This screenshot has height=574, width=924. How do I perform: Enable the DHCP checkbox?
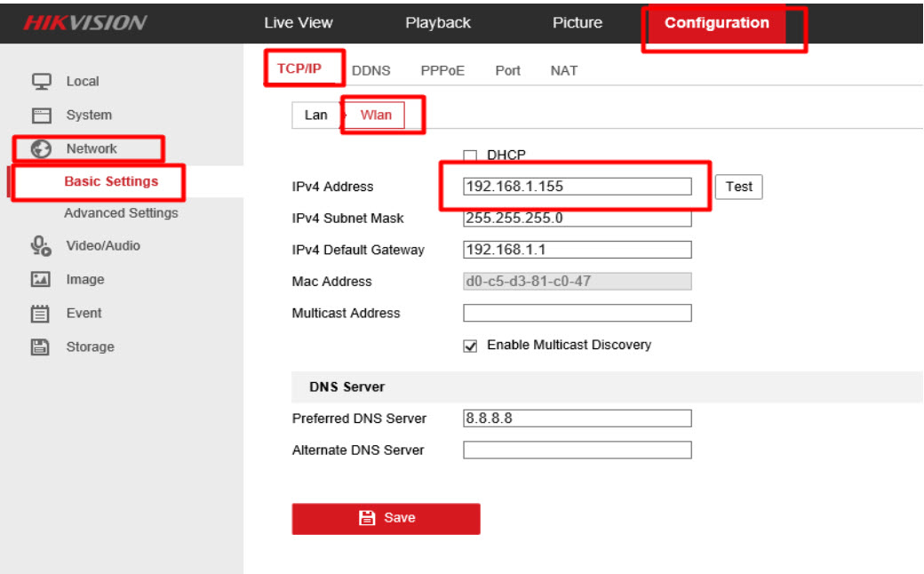point(471,156)
